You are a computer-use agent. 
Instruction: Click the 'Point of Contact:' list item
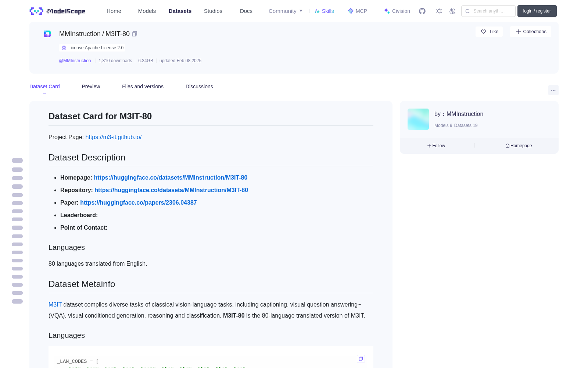84,227
